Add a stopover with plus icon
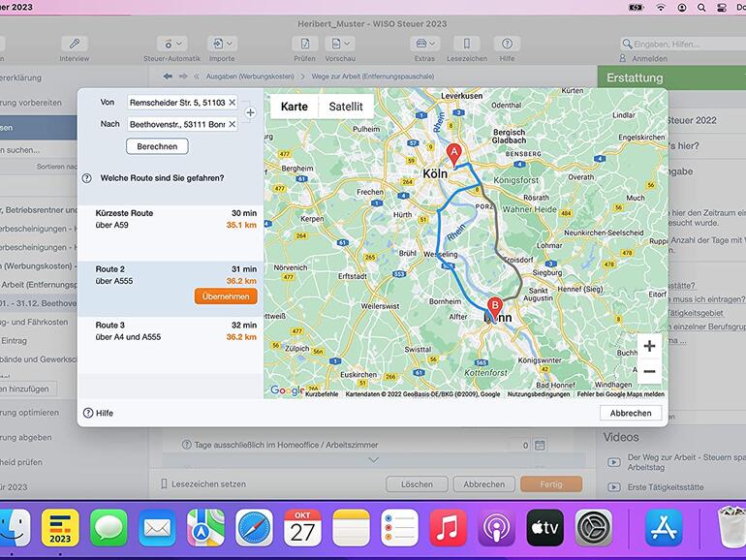This screenshot has height=560, width=746. point(250,112)
